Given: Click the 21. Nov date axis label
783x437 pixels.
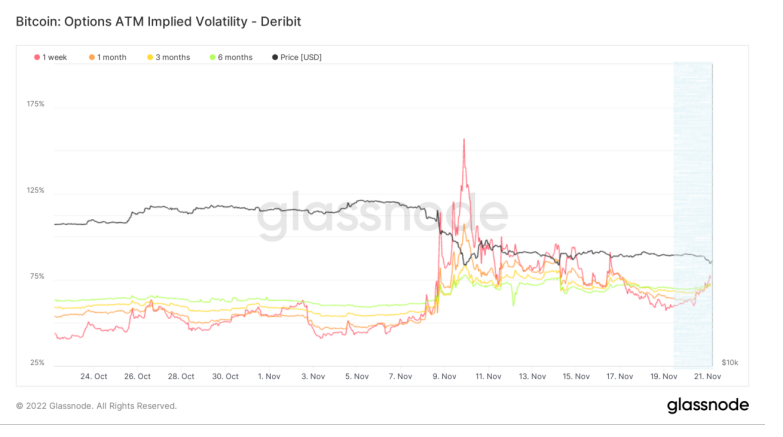Looking at the screenshot, I should pos(707,376).
